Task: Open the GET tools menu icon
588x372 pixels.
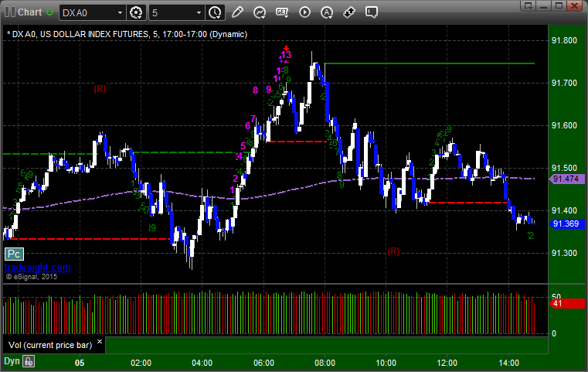Action: pyautogui.click(x=282, y=12)
